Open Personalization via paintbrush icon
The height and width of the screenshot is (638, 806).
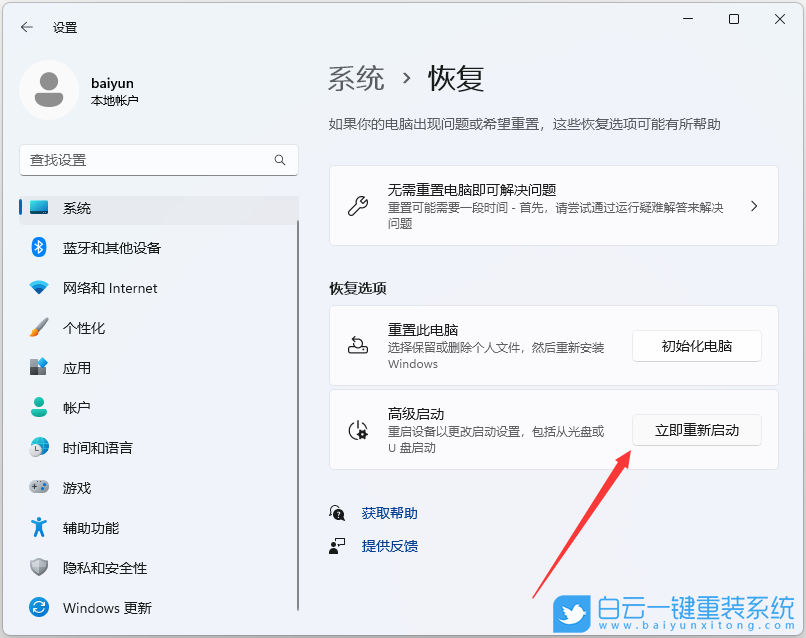(39, 328)
